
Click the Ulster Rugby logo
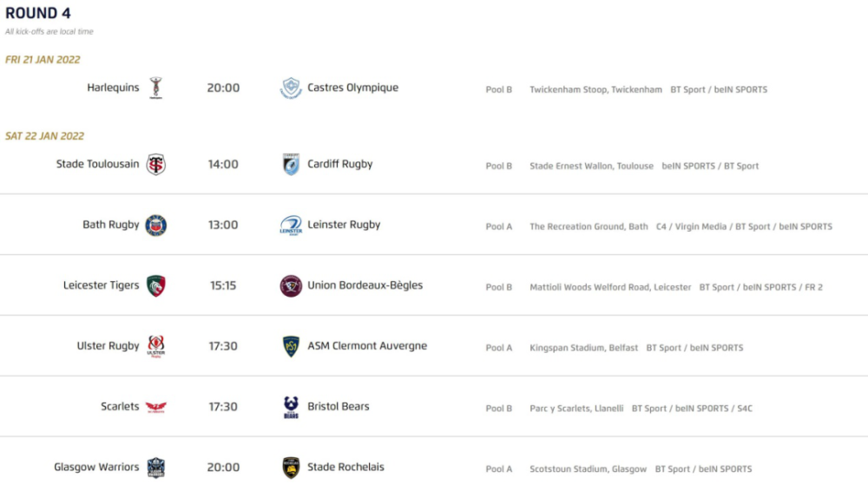(x=156, y=346)
